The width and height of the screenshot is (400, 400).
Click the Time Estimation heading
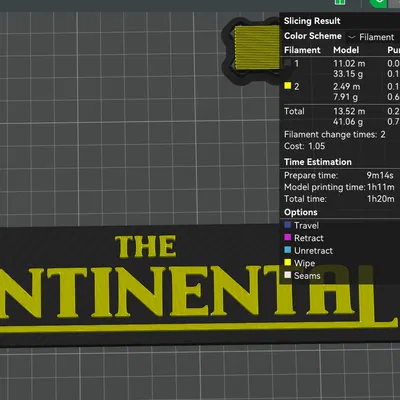click(318, 162)
